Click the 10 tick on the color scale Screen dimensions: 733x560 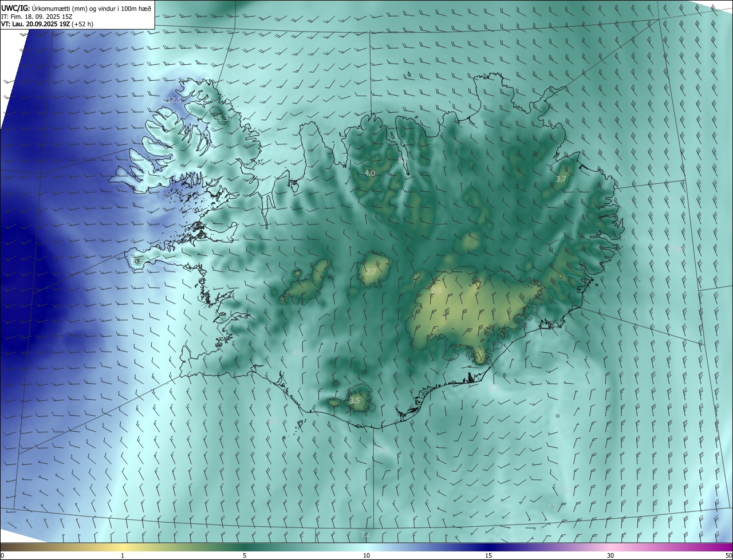coord(366,555)
